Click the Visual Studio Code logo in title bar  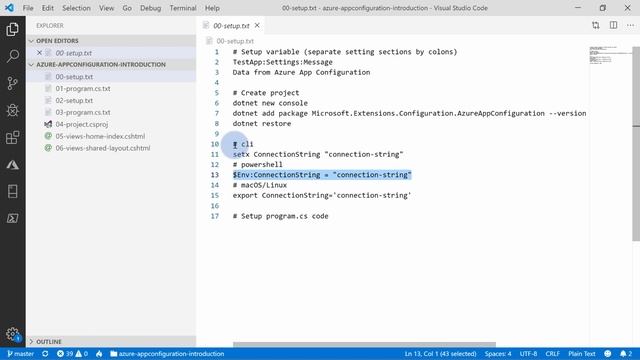tap(9, 8)
